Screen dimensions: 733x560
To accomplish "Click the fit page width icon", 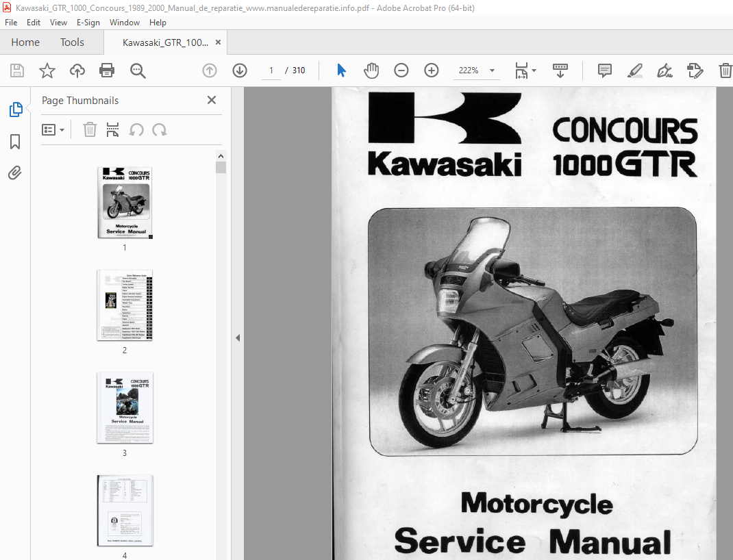I will pyautogui.click(x=521, y=71).
